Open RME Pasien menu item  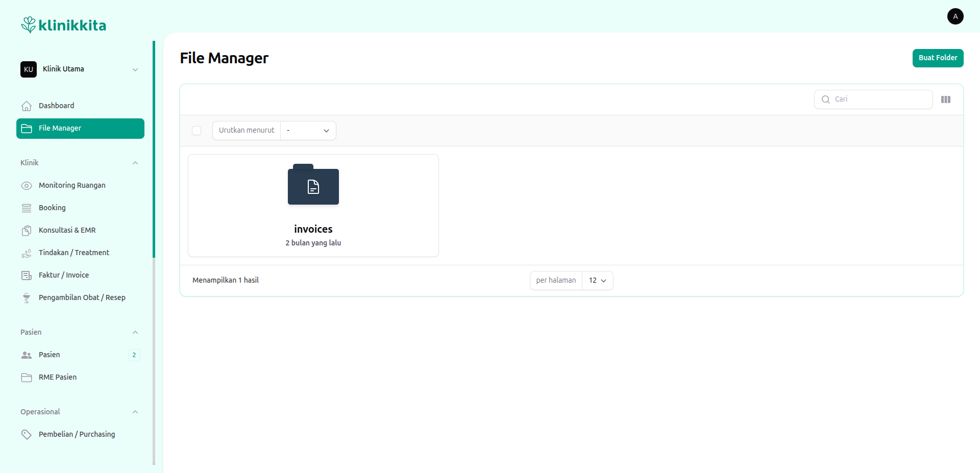58,378
